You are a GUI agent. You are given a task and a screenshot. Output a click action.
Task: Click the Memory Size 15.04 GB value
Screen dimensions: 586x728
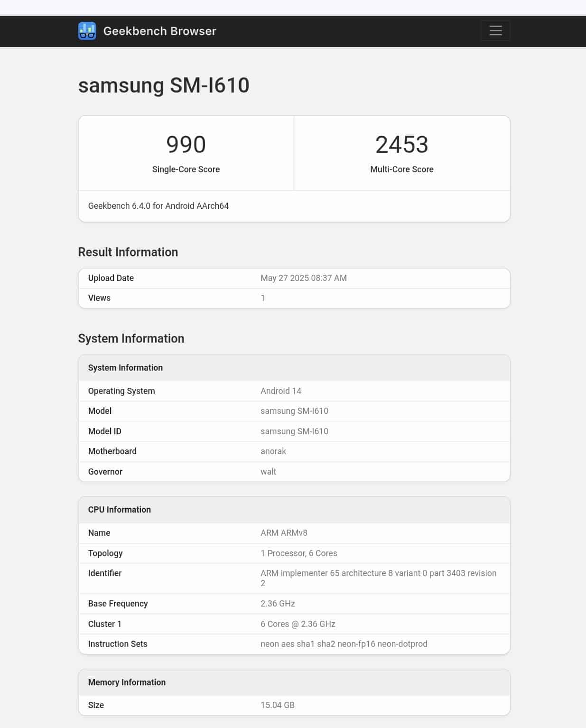278,705
